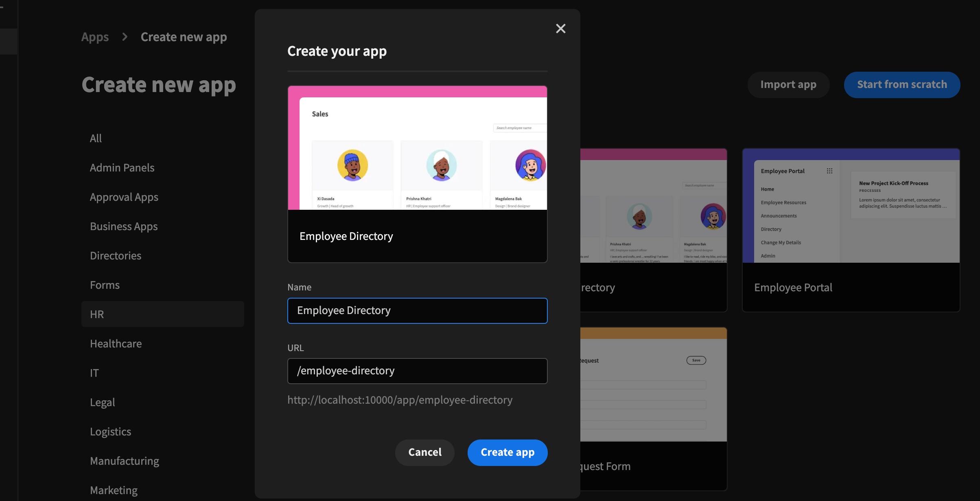The image size is (980, 501).
Task: Open the Employee Portal template card
Action: pyautogui.click(x=851, y=230)
